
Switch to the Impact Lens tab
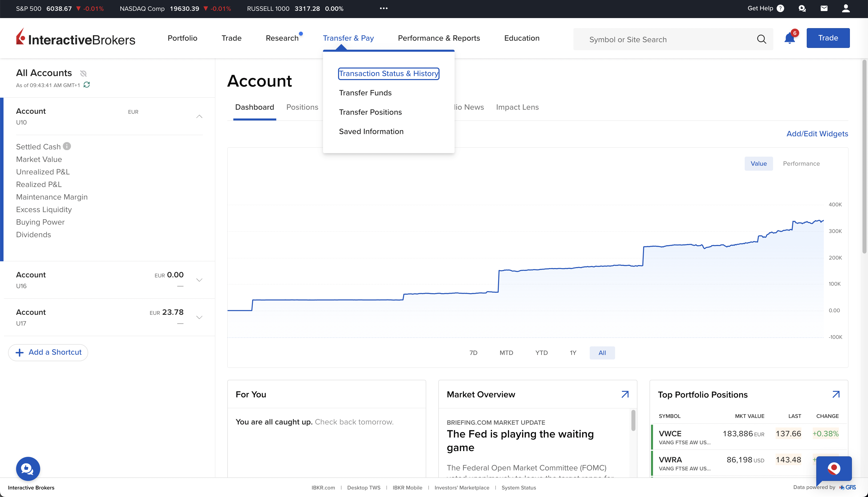point(517,107)
